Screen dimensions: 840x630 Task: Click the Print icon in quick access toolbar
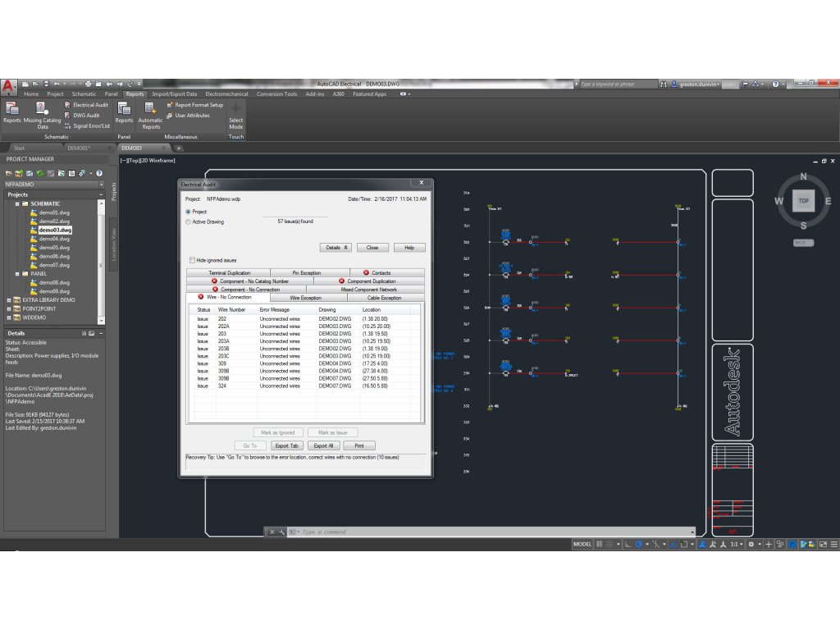pyautogui.click(x=89, y=84)
